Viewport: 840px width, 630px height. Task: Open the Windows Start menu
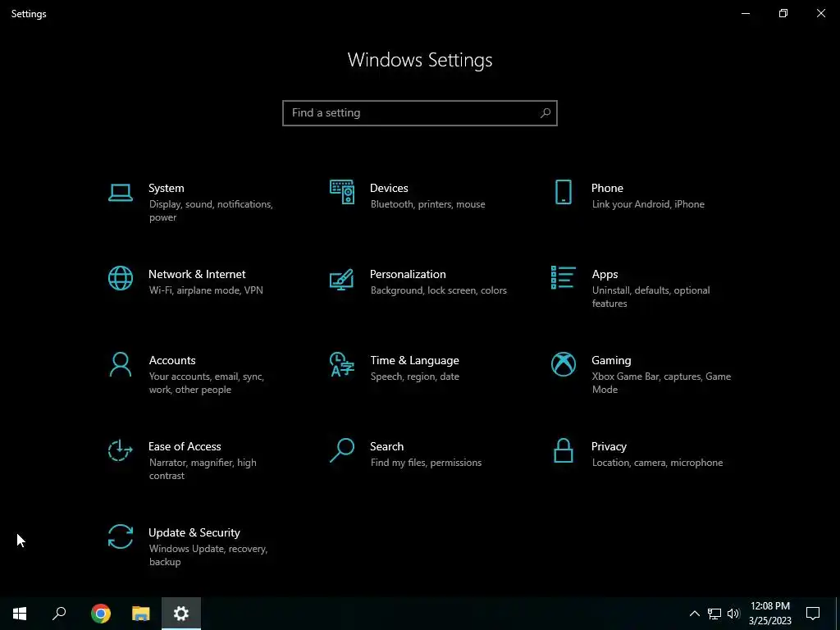(x=20, y=614)
